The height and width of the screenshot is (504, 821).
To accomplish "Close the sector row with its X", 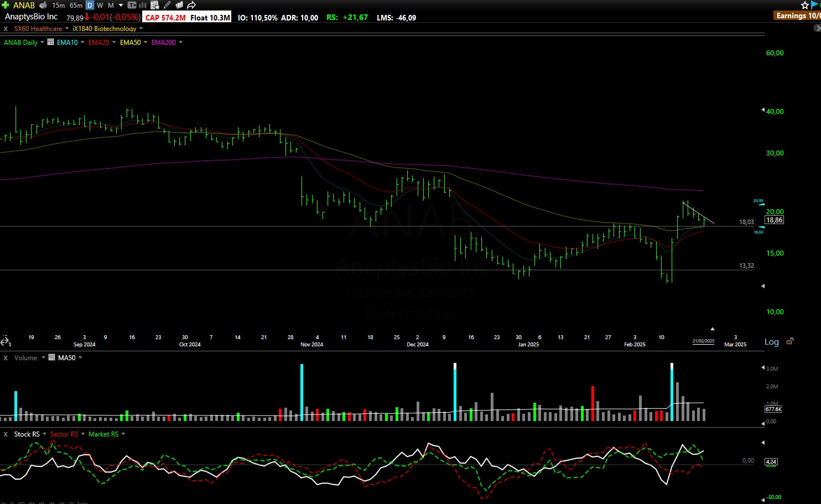I will 6,29.
